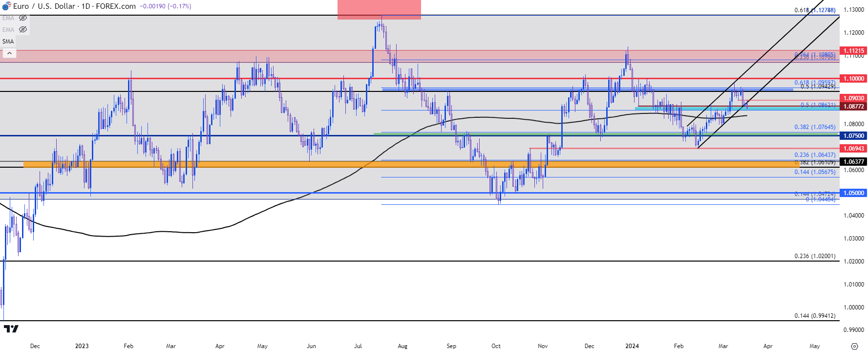
Task: Select the red rectangle at chart top
Action: click(379, 10)
